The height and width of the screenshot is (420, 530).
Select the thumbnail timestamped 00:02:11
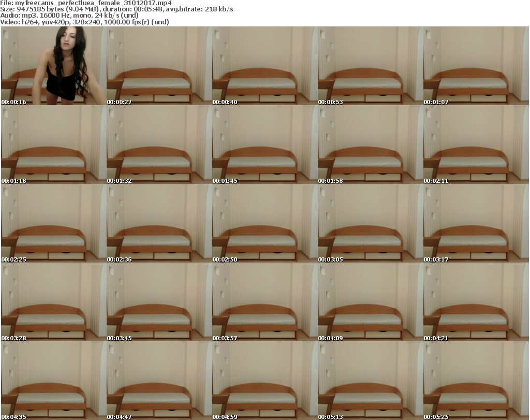point(476,144)
